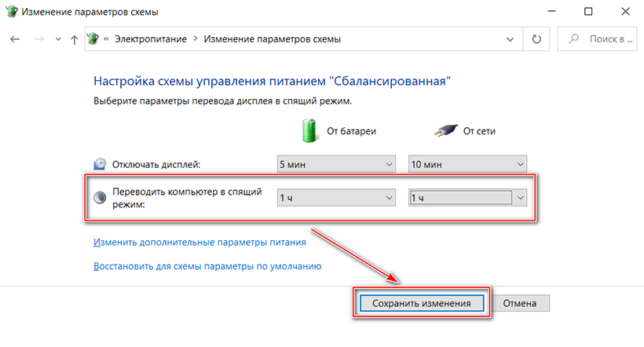Click the Back navigation arrow
Image resolution: width=644 pixels, height=347 pixels.
click(x=14, y=39)
